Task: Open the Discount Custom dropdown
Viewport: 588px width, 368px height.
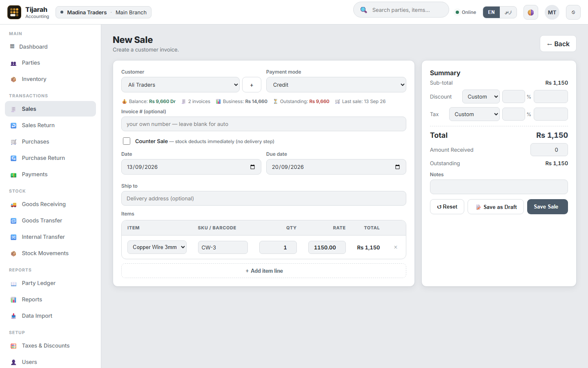Action: [x=481, y=96]
